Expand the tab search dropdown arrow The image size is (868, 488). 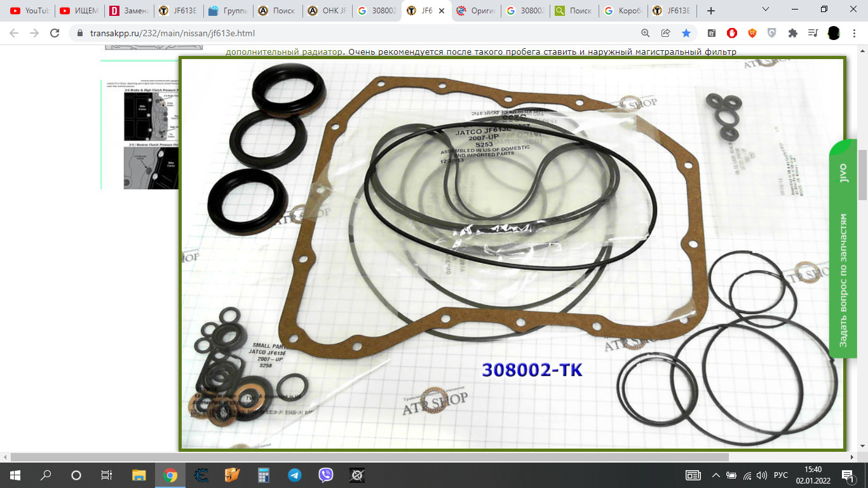[x=765, y=10]
